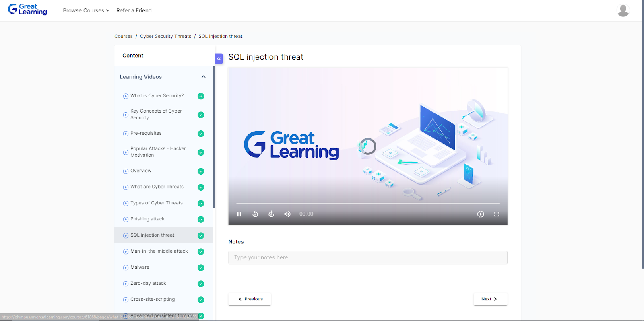
Task: Skip forward 10 seconds in video
Action: [x=271, y=214]
